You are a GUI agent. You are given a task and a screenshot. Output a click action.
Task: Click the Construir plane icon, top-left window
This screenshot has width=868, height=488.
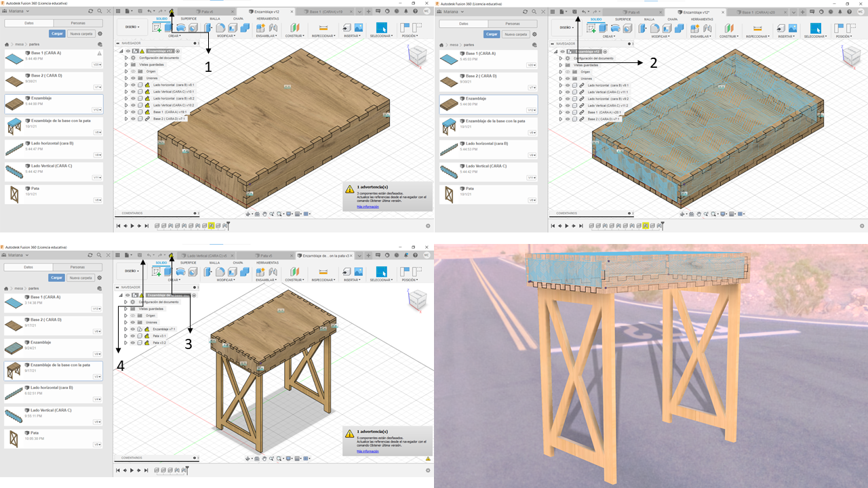pyautogui.click(x=294, y=28)
